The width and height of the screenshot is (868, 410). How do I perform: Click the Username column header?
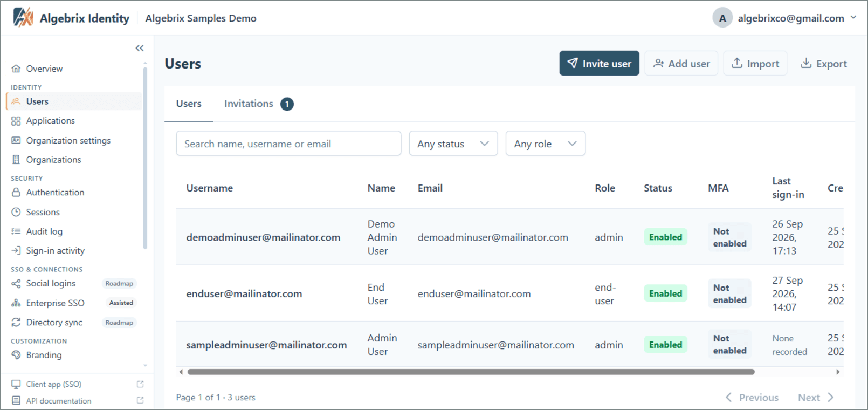[x=210, y=188]
